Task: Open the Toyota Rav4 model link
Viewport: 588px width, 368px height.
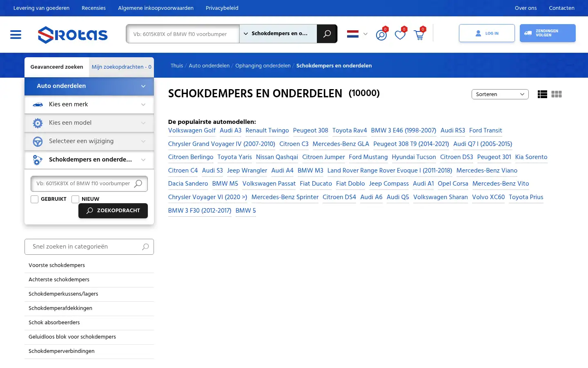Action: pos(350,131)
